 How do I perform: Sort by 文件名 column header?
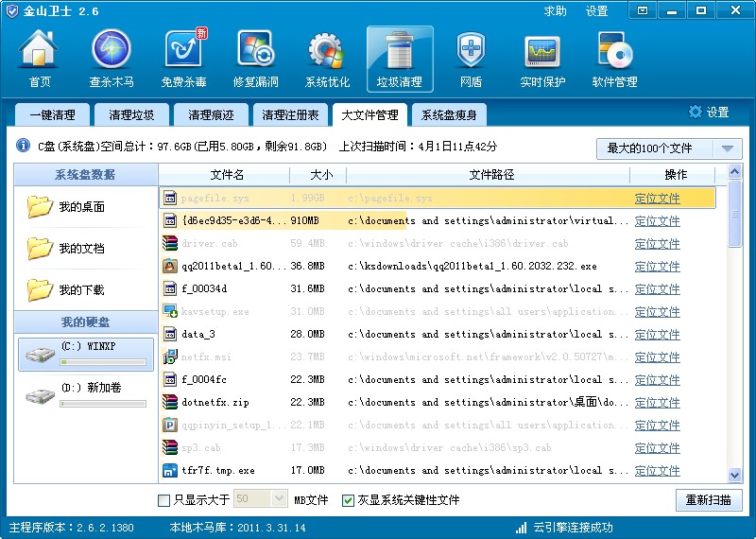tap(225, 175)
